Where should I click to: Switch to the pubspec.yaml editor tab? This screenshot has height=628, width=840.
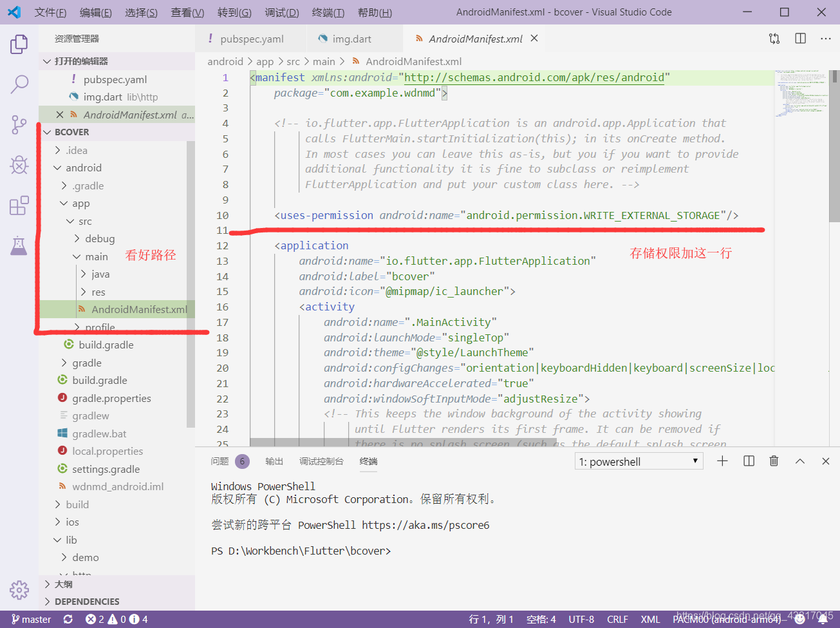[x=251, y=39]
